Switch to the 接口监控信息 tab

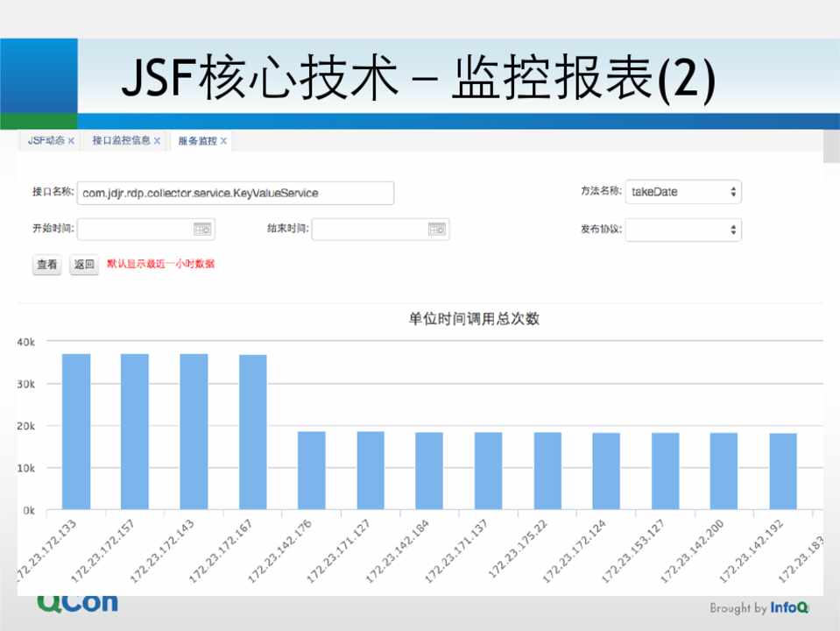(x=121, y=141)
